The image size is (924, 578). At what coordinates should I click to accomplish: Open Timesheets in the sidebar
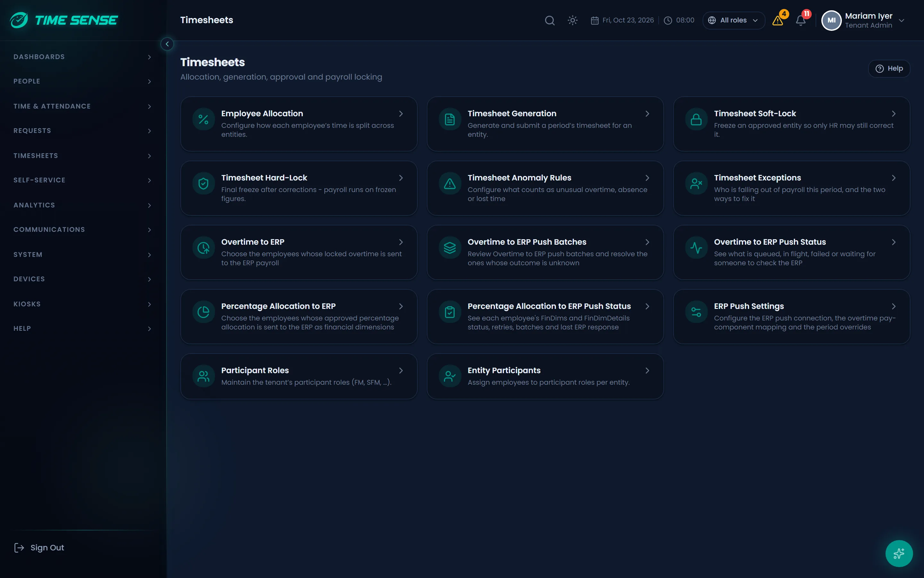coord(83,156)
